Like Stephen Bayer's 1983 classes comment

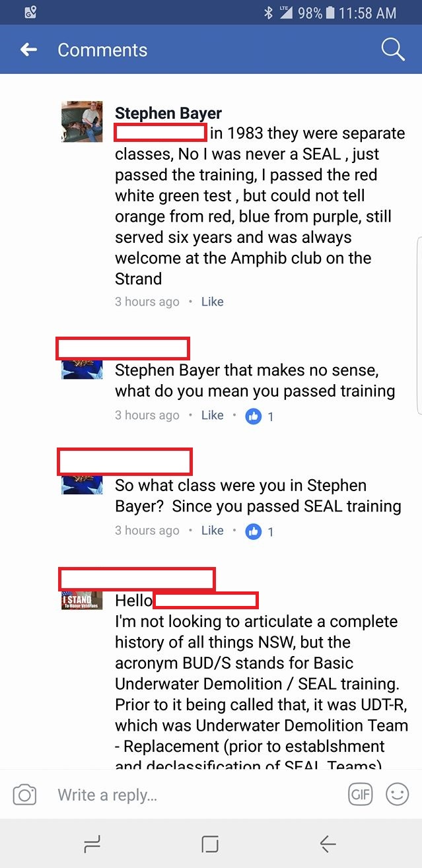[212, 302]
